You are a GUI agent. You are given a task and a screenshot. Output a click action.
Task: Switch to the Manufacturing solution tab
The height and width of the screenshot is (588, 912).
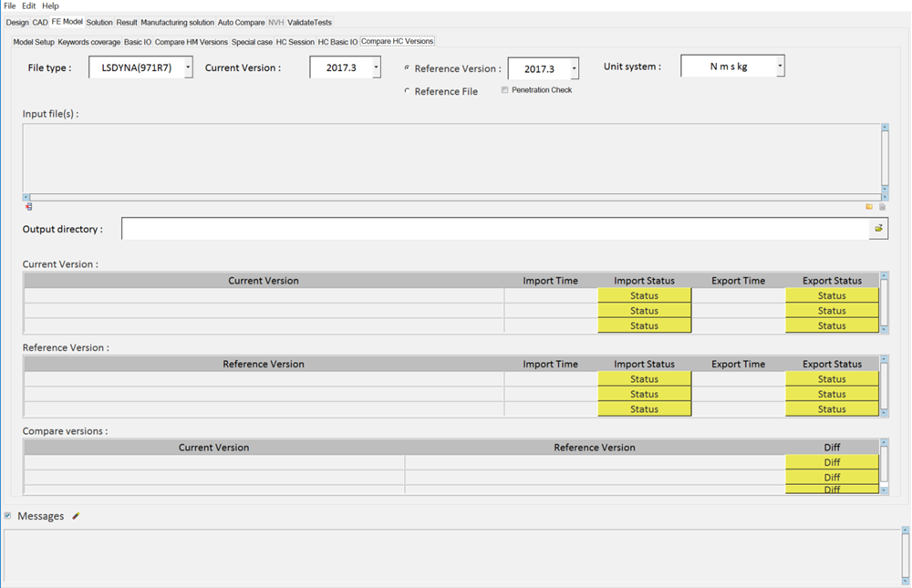pyautogui.click(x=177, y=22)
